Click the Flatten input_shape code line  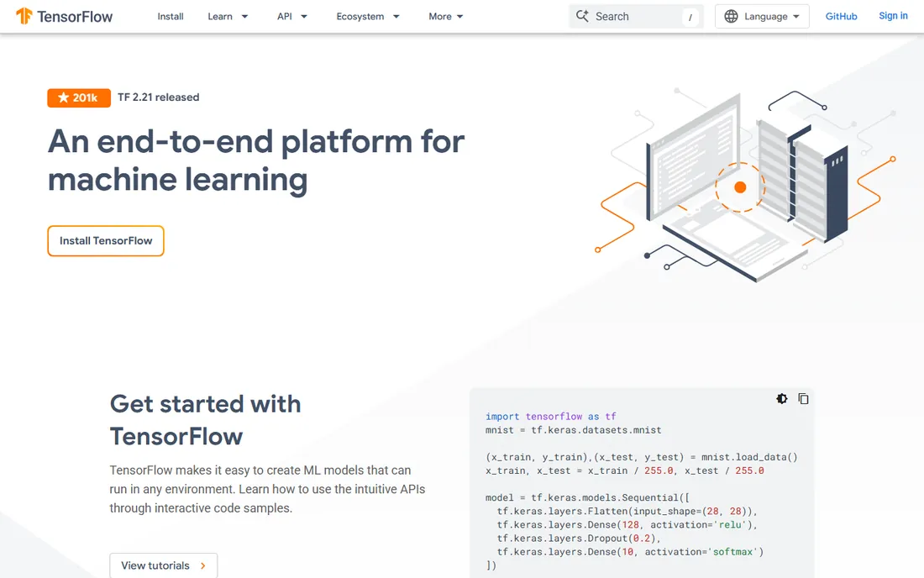627,512
